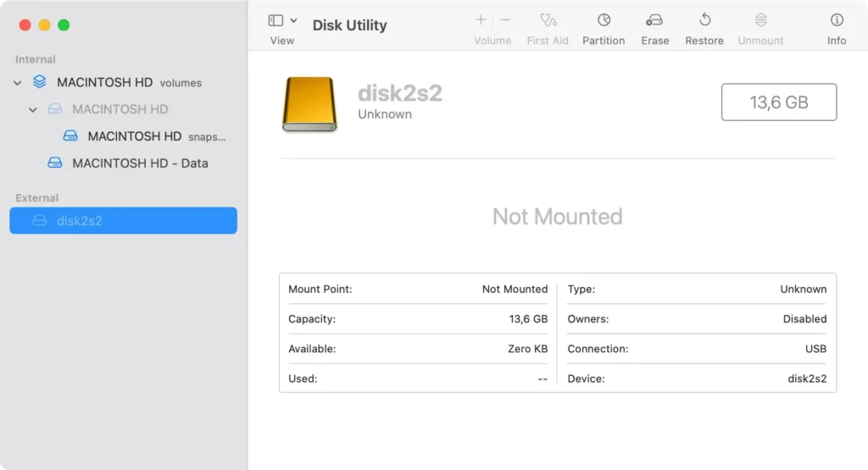Click the Device 'disk2s2' value
Viewport: 868px width, 470px height.
click(807, 379)
